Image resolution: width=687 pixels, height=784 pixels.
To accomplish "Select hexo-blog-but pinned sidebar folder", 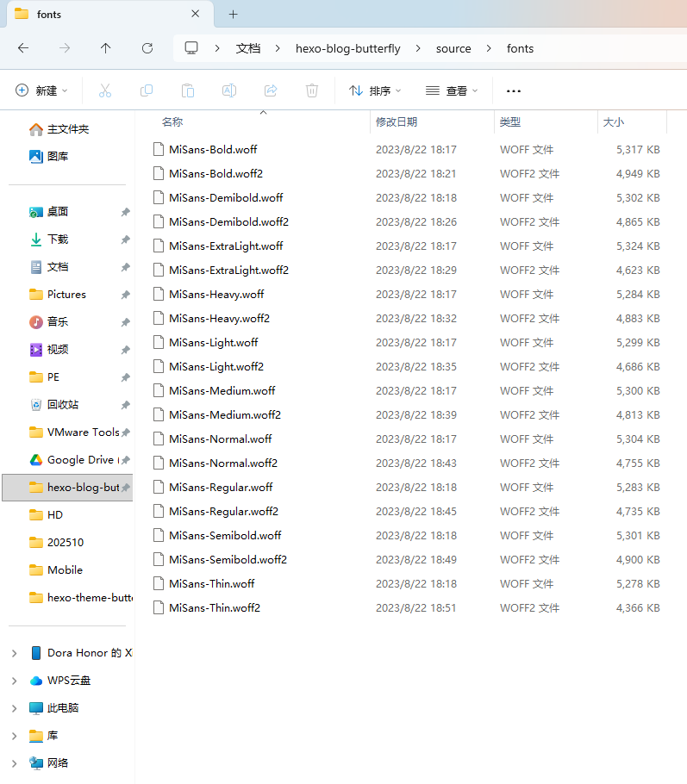I will 67,488.
